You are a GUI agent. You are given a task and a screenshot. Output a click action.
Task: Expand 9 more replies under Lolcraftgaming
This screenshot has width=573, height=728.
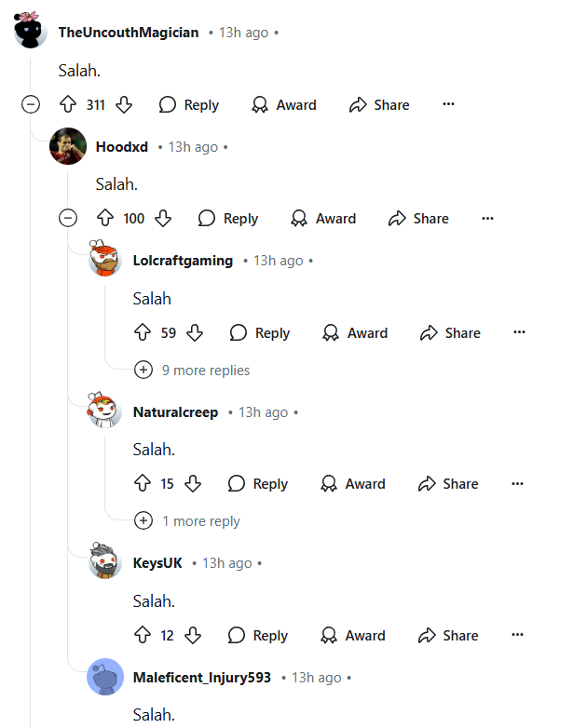coord(192,370)
